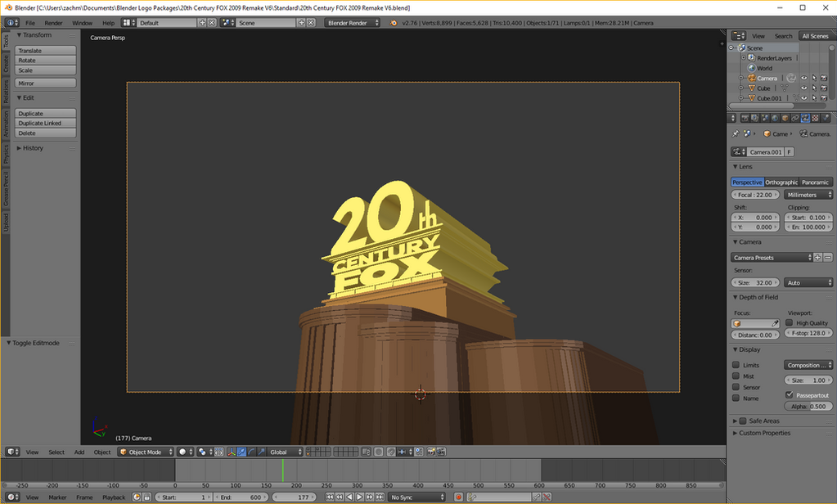Toggle Camera visibility eye in outliner
Image resolution: width=837 pixels, height=504 pixels.
tap(804, 78)
